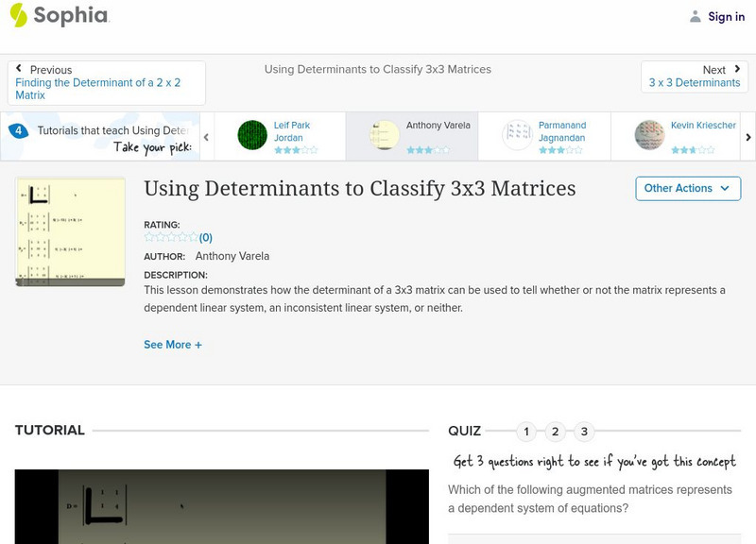Click the Previous chevron arrow
The width and height of the screenshot is (756, 544).
click(18, 68)
